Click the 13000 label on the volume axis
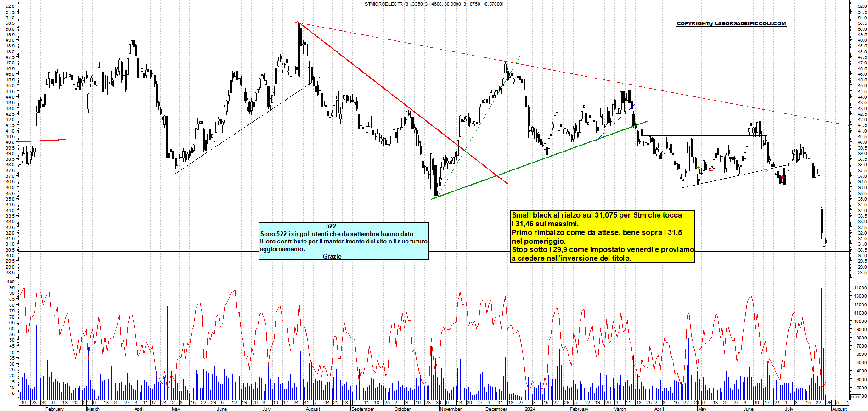The width and height of the screenshot is (868, 411). click(x=860, y=296)
